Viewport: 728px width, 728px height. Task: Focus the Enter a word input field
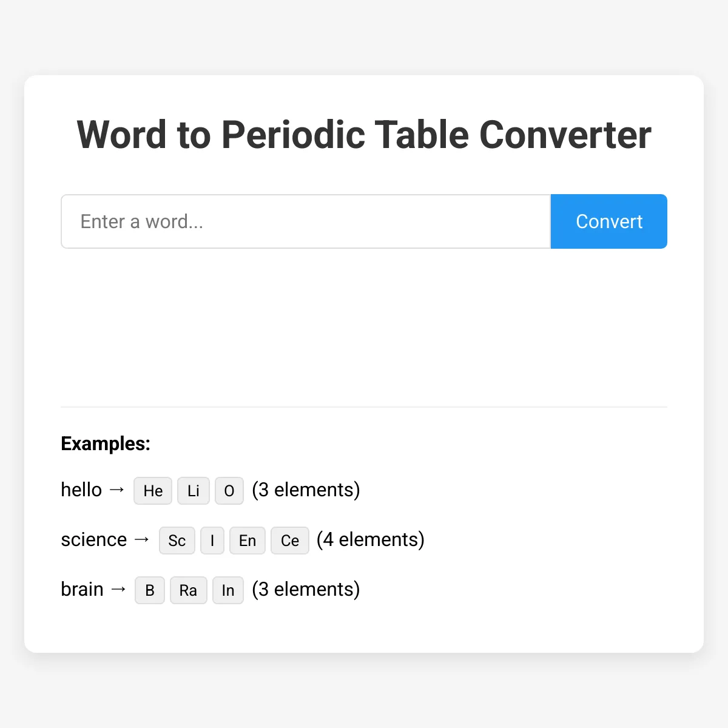coord(306,221)
